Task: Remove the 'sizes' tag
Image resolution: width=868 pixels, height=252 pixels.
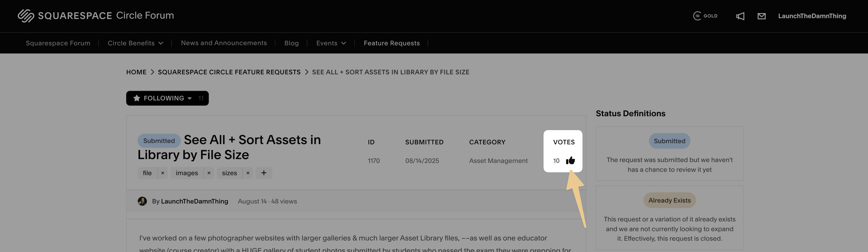Action: [248, 173]
